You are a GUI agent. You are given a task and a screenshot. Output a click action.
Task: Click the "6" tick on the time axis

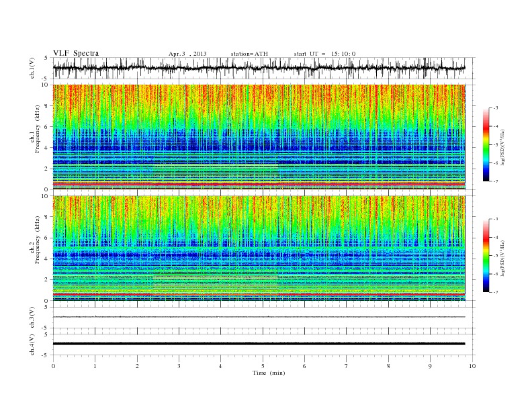(305, 366)
